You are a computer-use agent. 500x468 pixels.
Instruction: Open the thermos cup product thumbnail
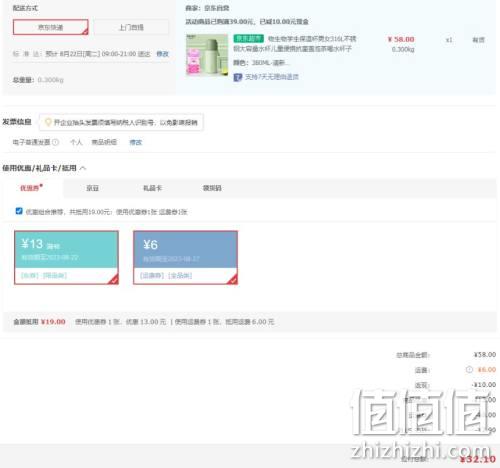[x=207, y=55]
